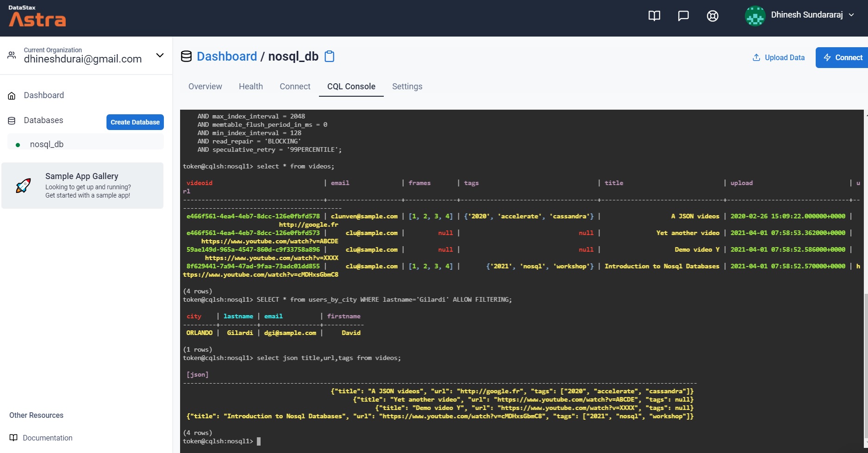Screen dimensions: 868x453
Task: Open documentation via the book icon in top bar
Action: pyautogui.click(x=654, y=15)
